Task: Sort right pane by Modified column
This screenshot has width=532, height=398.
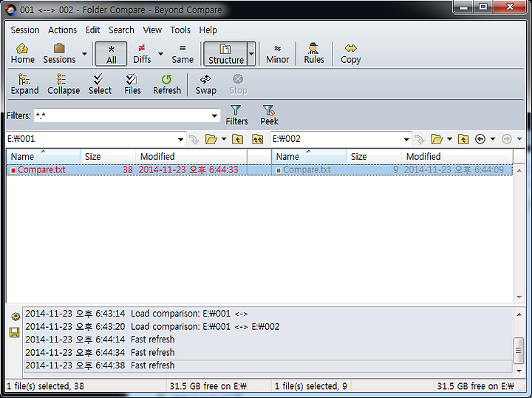Action: click(x=457, y=157)
